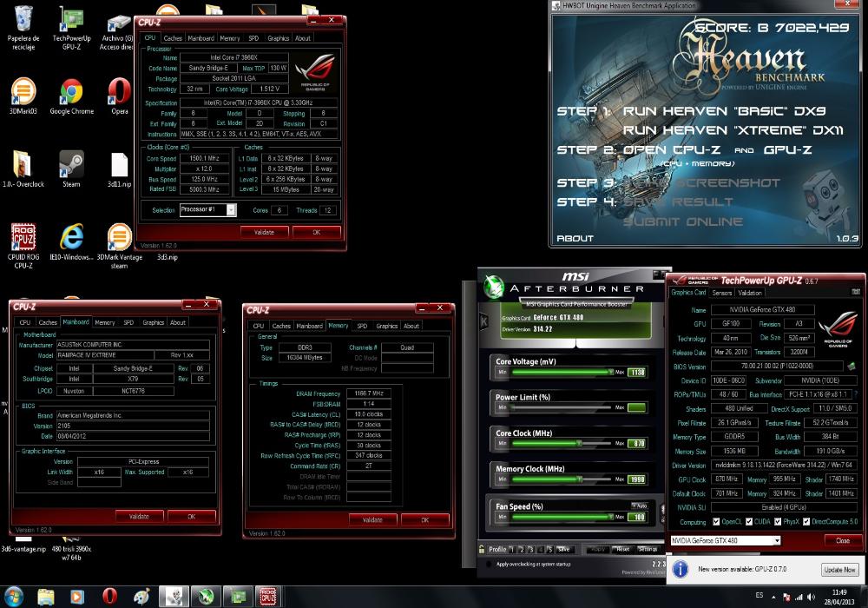Open the TechPowerUp GPU-Z desktop shortcut

tap(71, 28)
